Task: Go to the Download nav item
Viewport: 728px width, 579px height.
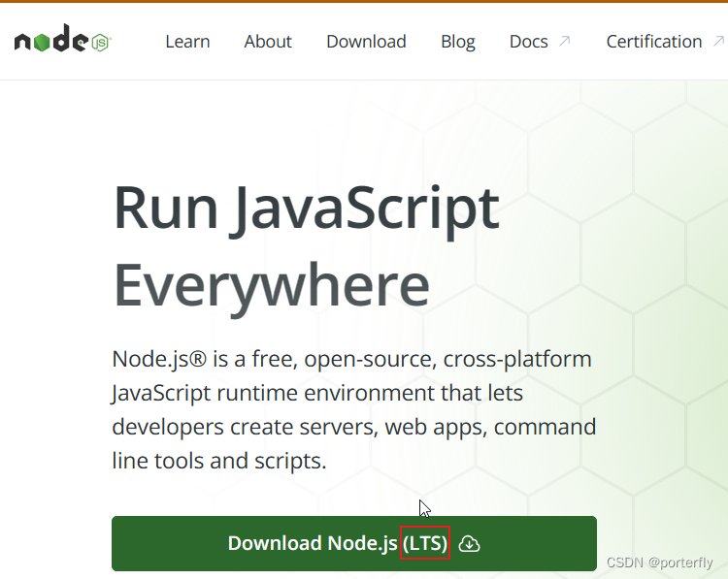Action: [366, 42]
